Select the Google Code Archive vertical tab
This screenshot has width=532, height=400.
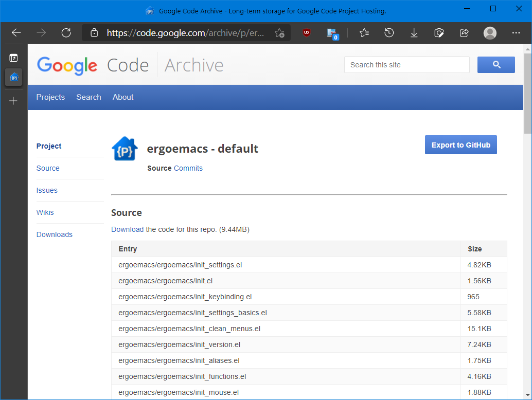coord(13,77)
